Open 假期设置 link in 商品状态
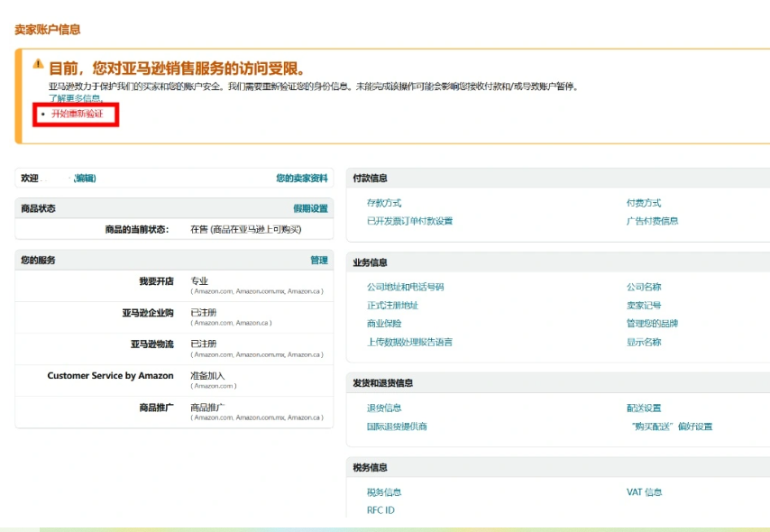 310,209
